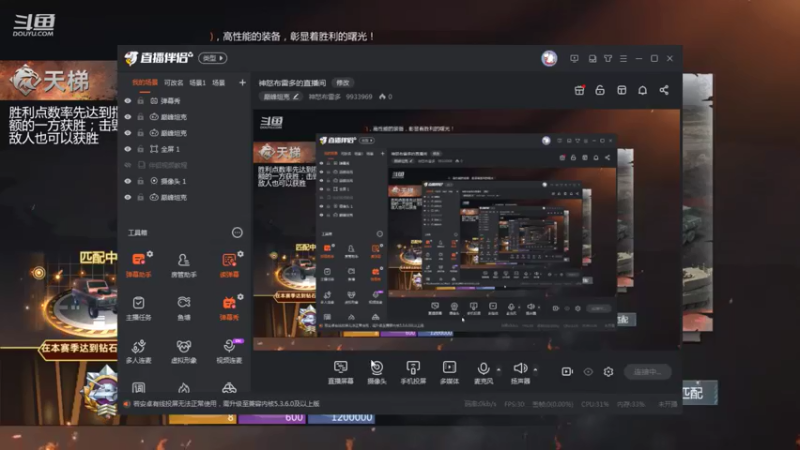The image size is (800, 450).
Task: Edit the 巅峰坦克 category tag
Action: [281, 96]
